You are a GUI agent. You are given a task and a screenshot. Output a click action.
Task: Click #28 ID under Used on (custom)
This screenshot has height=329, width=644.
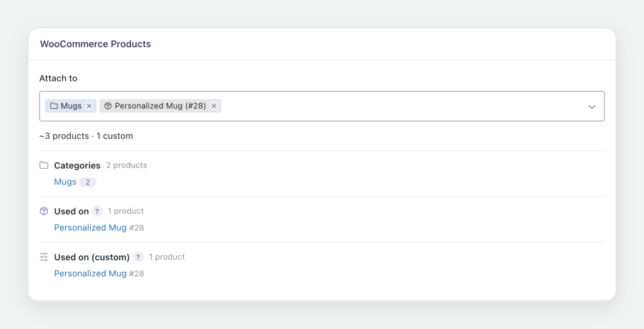(x=137, y=274)
